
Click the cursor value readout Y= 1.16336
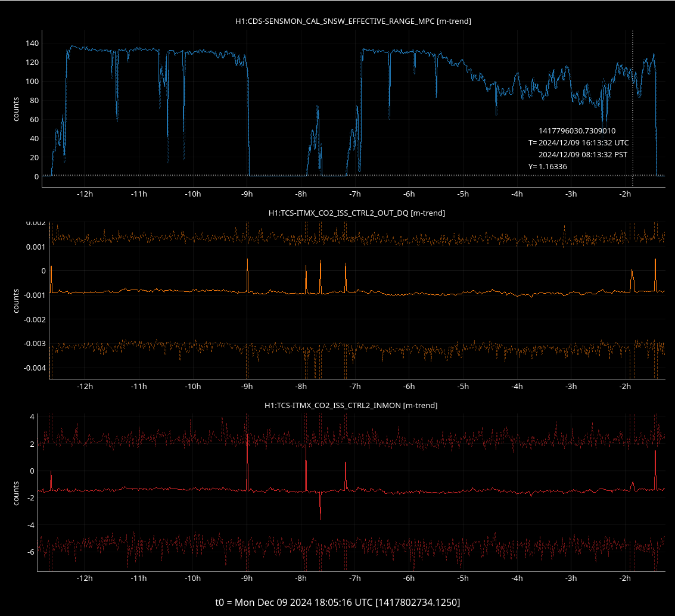point(548,167)
